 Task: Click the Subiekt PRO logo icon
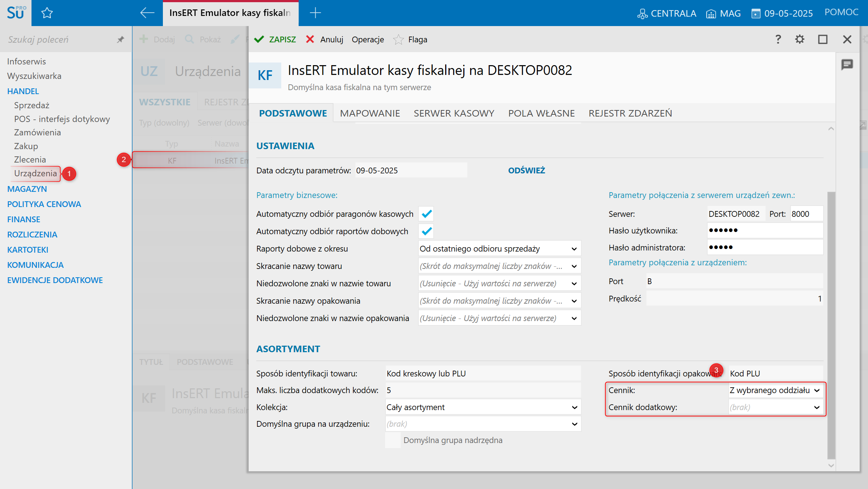[16, 13]
